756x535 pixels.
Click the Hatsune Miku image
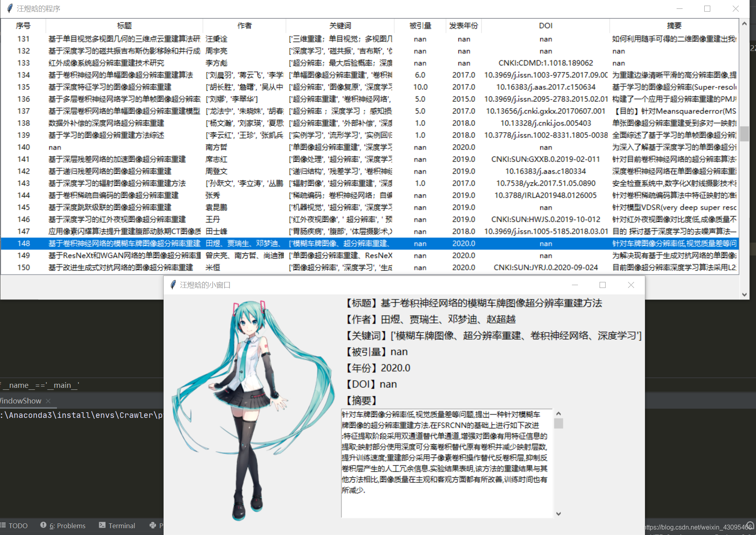click(253, 410)
